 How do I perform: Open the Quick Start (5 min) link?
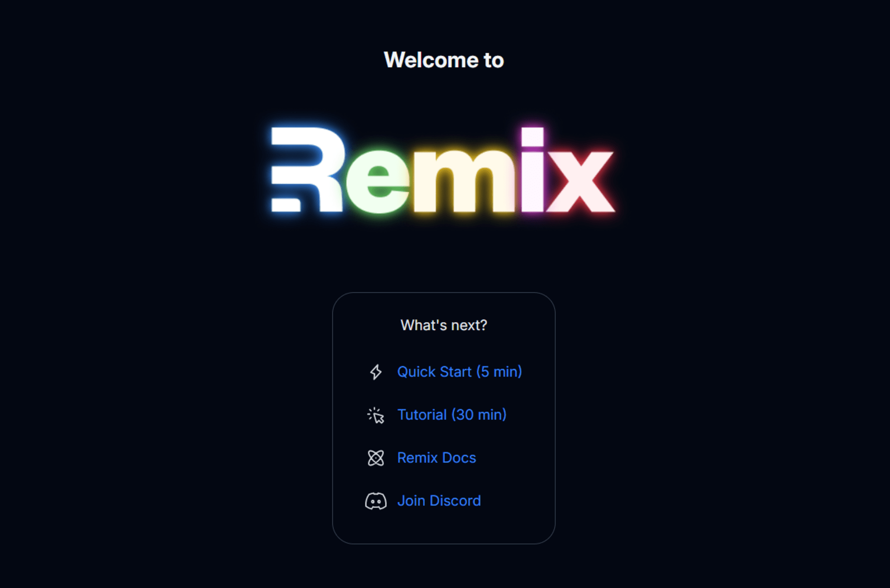pos(459,372)
